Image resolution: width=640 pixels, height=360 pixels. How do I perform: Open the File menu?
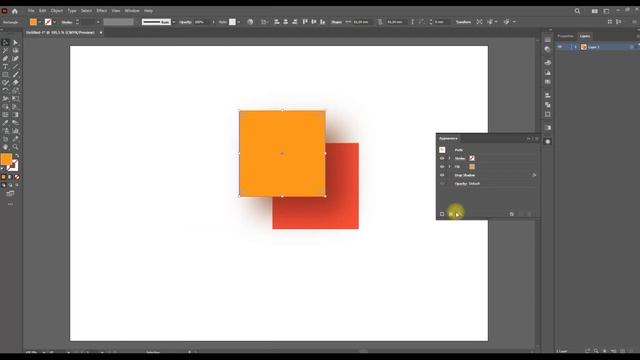pos(31,11)
